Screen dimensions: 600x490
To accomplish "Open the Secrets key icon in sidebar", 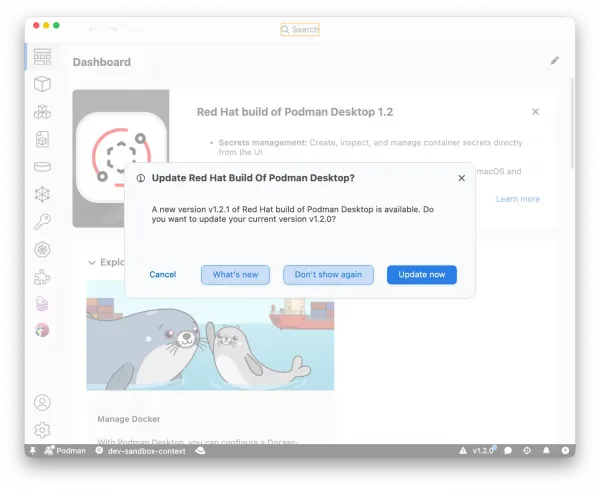I will point(42,221).
